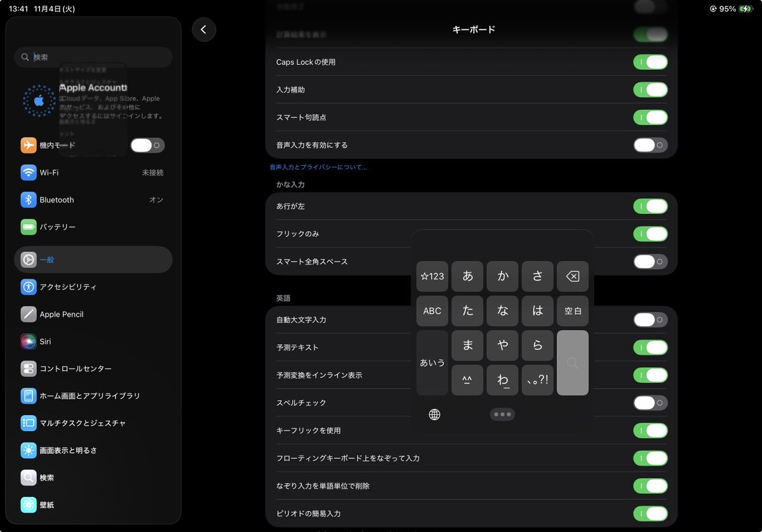Open 音声入力とプライバシーについて link

318,168
